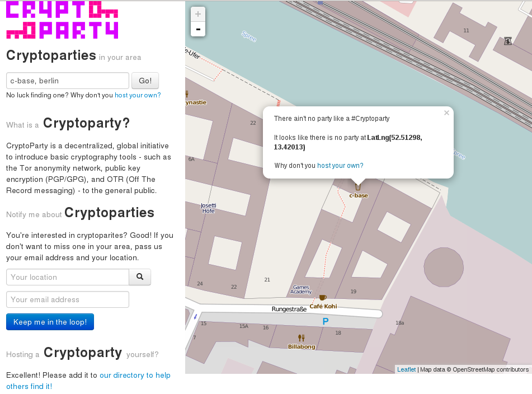The width and height of the screenshot is (532, 394).
Task: Zoom out the map with minus button
Action: tap(198, 29)
